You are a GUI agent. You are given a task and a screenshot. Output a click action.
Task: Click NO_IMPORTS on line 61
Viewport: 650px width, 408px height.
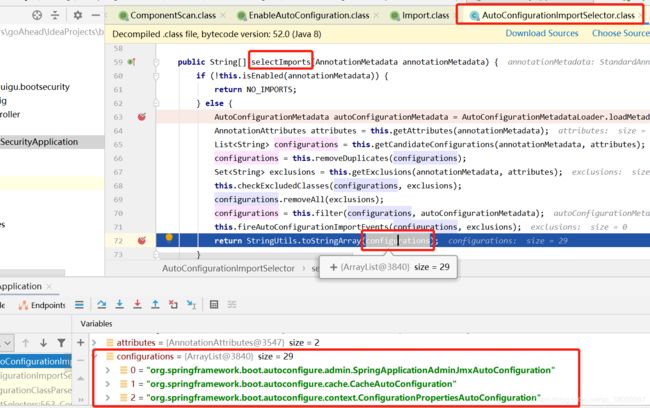[271, 90]
